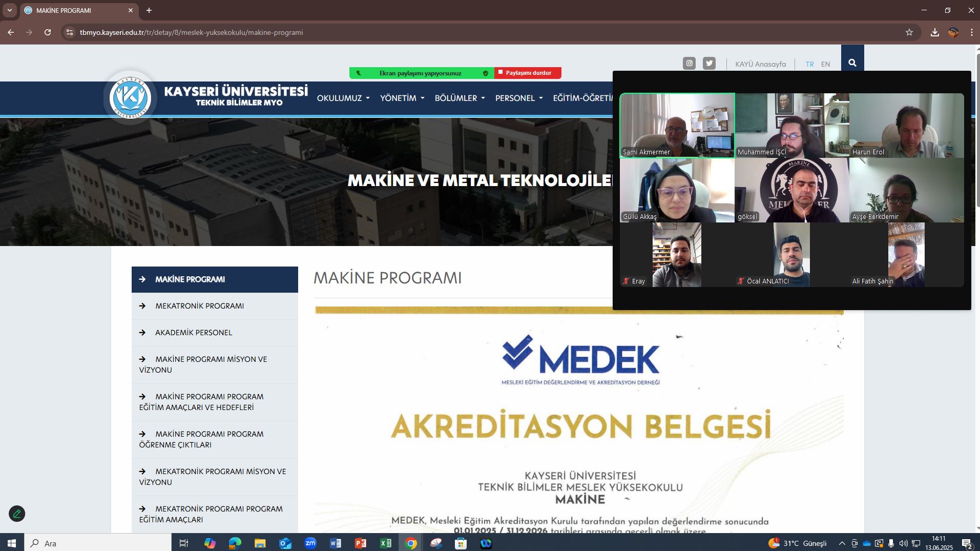Click the Kayseri Üniversitesi logo

tap(130, 97)
